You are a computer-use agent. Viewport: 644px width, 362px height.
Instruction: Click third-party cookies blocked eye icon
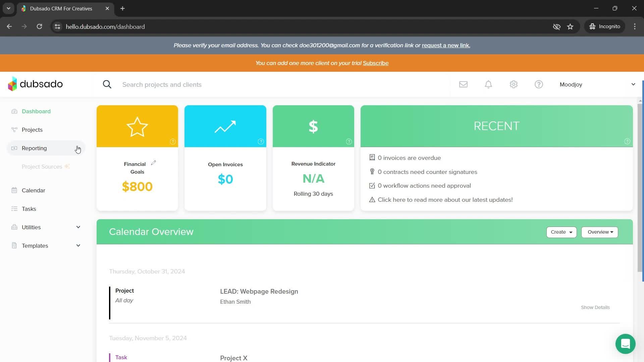(x=556, y=26)
